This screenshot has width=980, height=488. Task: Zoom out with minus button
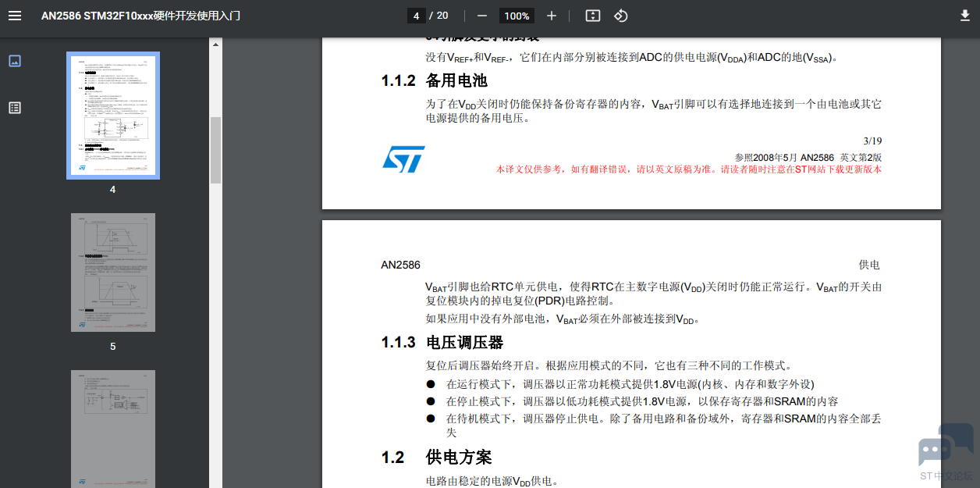[x=482, y=16]
